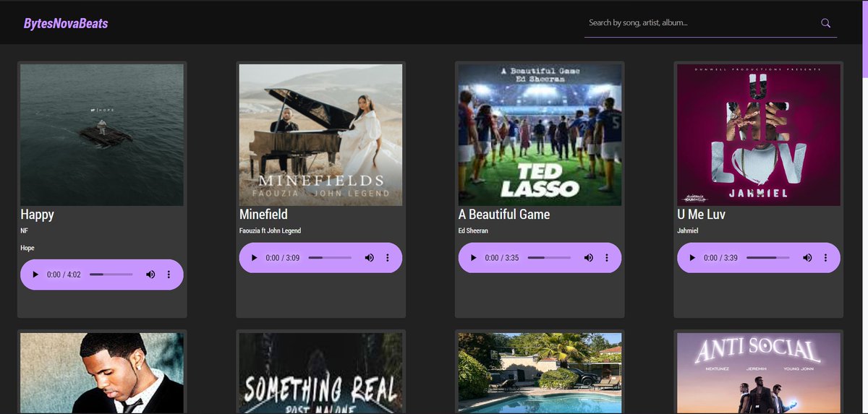The width and height of the screenshot is (868, 414).
Task: Mute the Happy audio player
Action: 150,275
